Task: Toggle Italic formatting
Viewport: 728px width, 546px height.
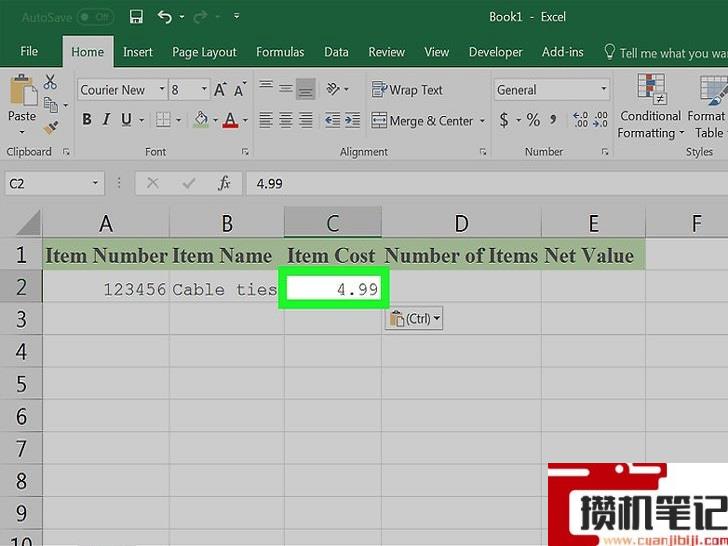Action: pos(106,120)
